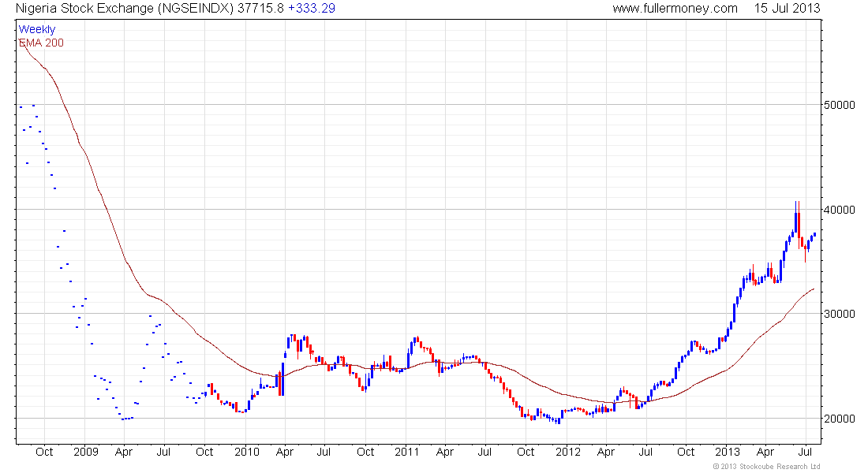Click the last blue candle at the chart's right end
The width and height of the screenshot is (868, 473).
click(814, 235)
